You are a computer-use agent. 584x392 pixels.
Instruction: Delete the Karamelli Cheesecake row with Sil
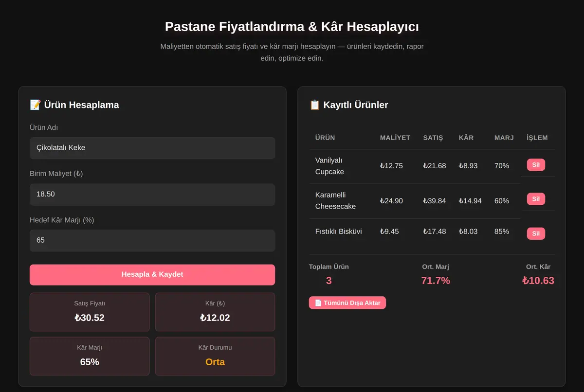pos(536,199)
